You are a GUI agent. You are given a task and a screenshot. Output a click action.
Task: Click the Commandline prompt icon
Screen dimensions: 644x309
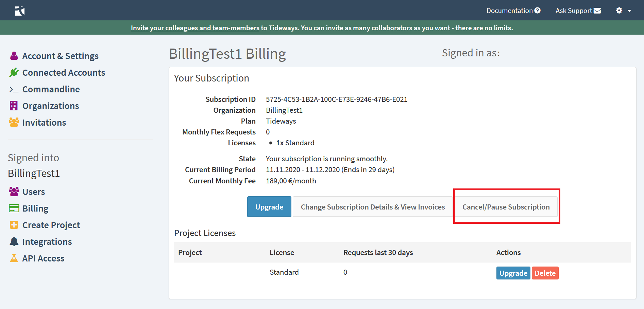[x=14, y=89]
